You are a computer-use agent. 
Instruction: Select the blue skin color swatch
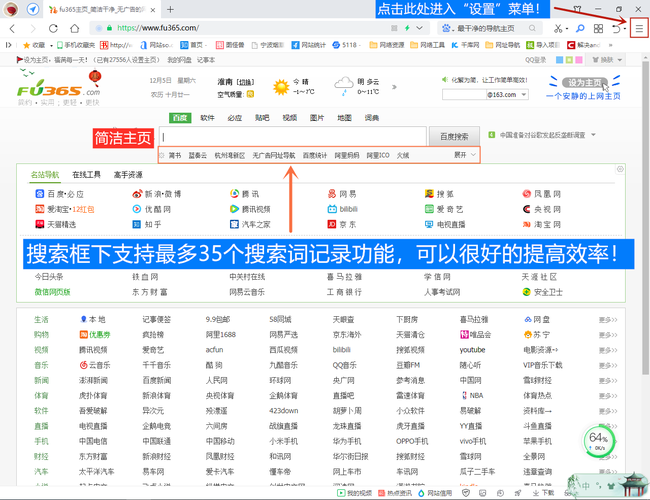pyautogui.click(x=559, y=60)
